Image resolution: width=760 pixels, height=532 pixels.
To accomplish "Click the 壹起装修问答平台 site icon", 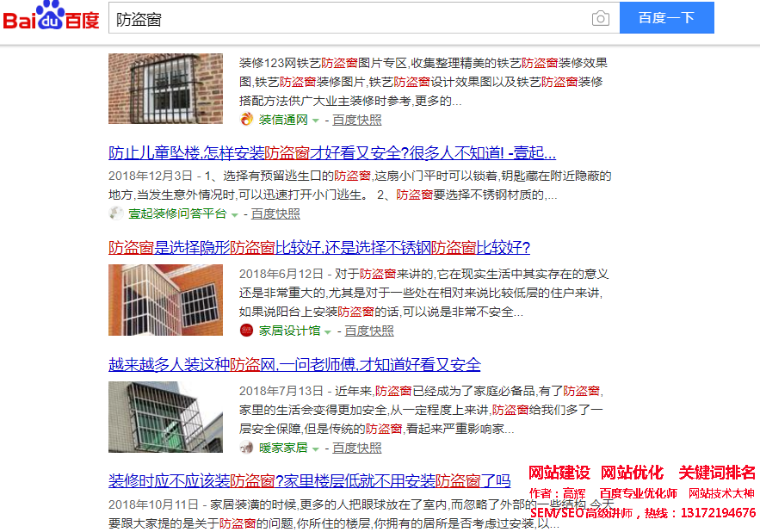I will [x=116, y=213].
